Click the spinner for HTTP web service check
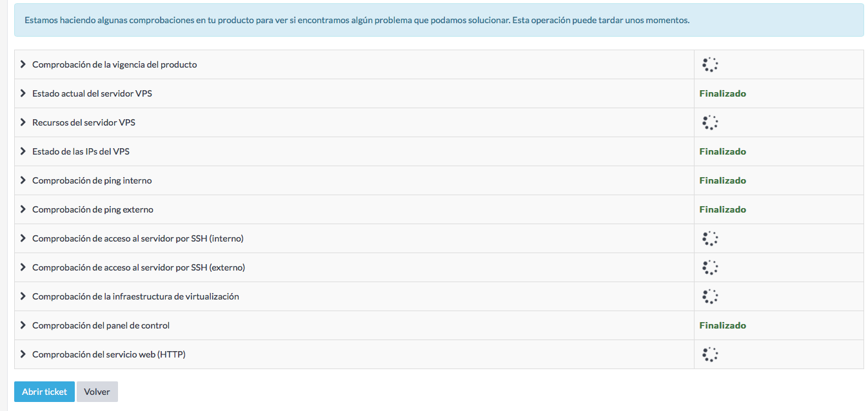 709,354
